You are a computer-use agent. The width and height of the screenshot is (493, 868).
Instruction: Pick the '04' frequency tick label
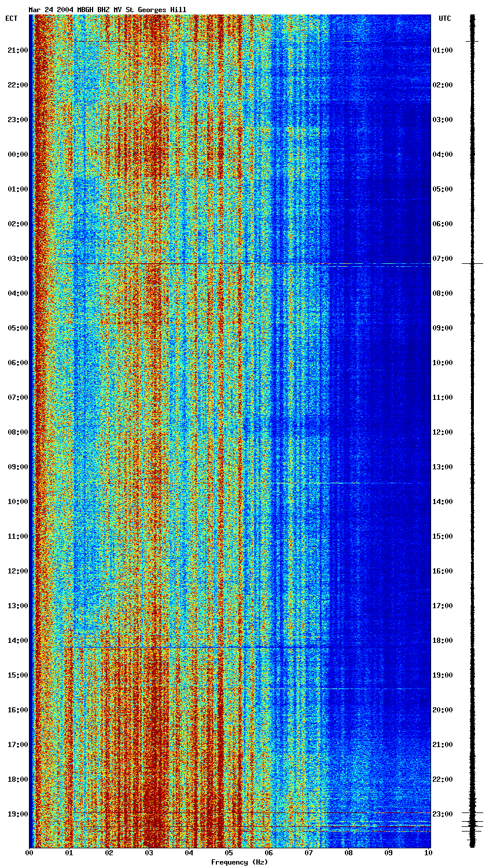point(189,853)
